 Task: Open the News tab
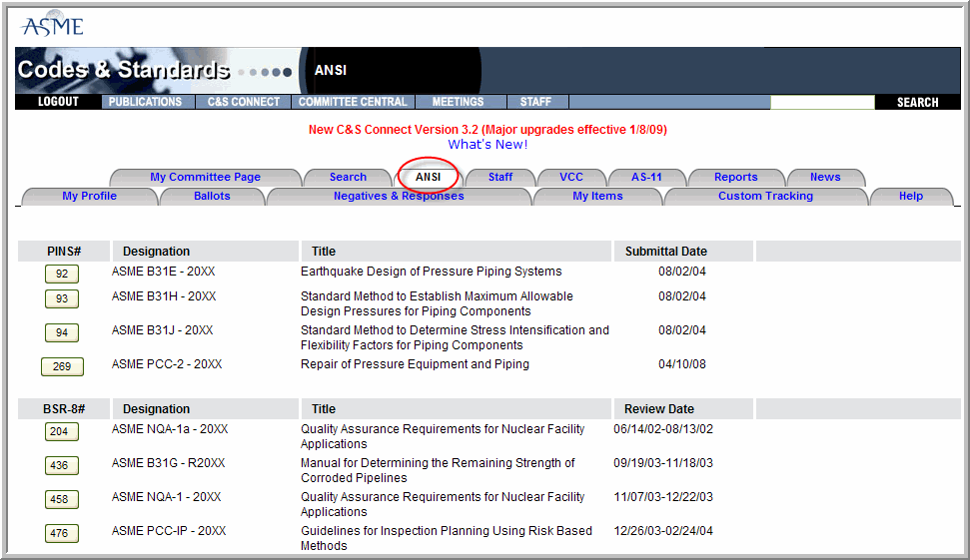[825, 177]
